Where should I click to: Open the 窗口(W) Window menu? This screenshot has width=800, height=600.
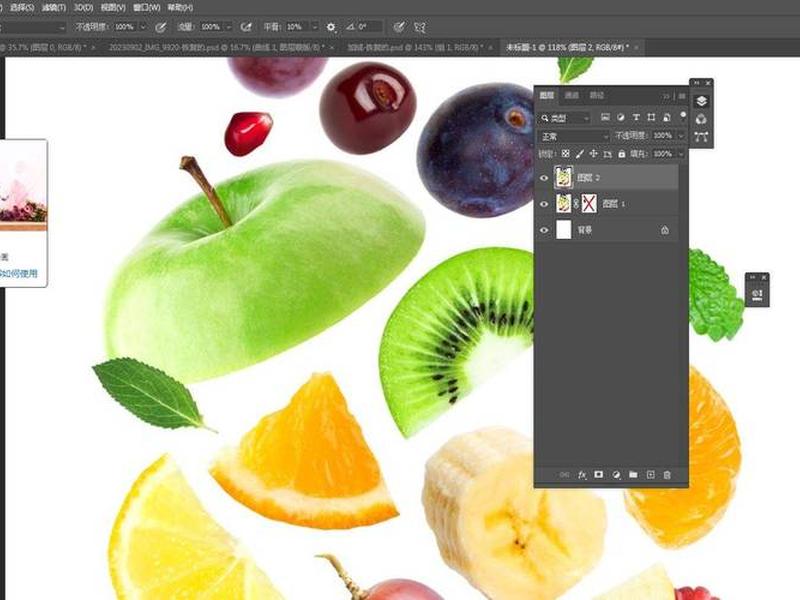pyautogui.click(x=146, y=8)
